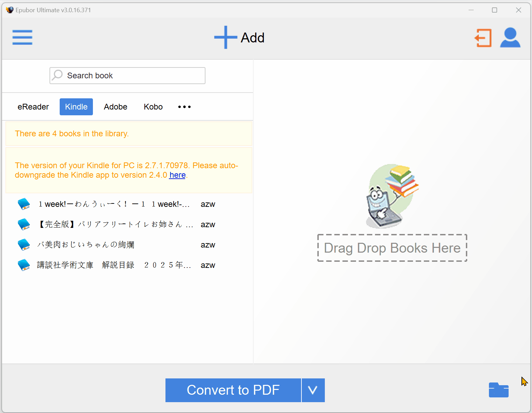532x413 pixels.
Task: Click book icon beside バ美肉おじいちゃんの絢爛
Action: click(24, 245)
